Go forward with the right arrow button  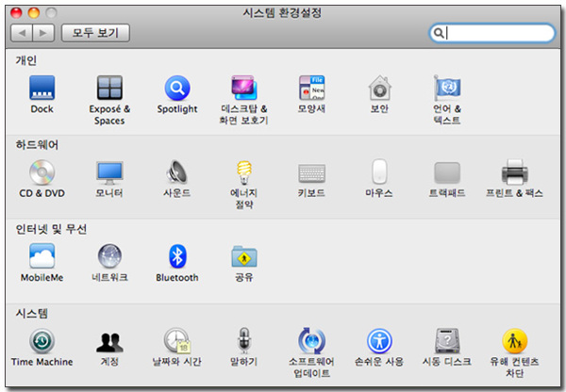pos(43,33)
